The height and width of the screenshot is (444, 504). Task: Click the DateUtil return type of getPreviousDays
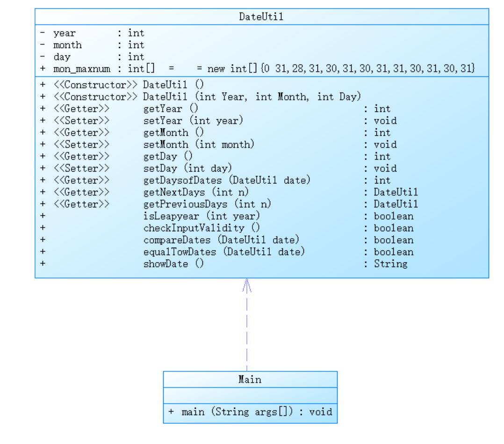[x=396, y=204]
